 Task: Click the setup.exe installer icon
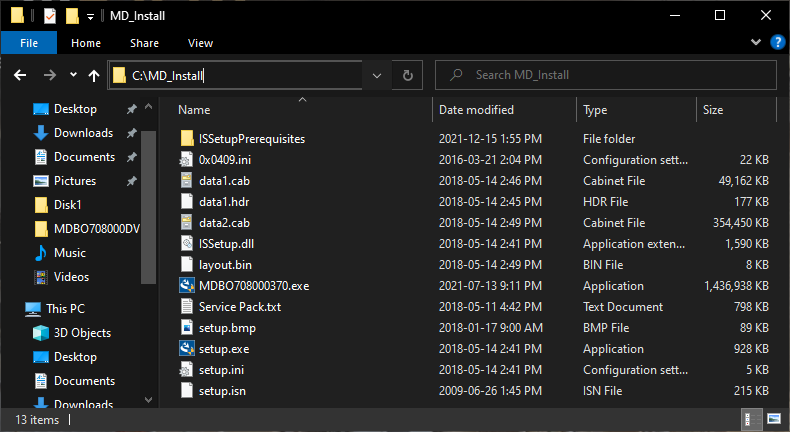pos(186,349)
